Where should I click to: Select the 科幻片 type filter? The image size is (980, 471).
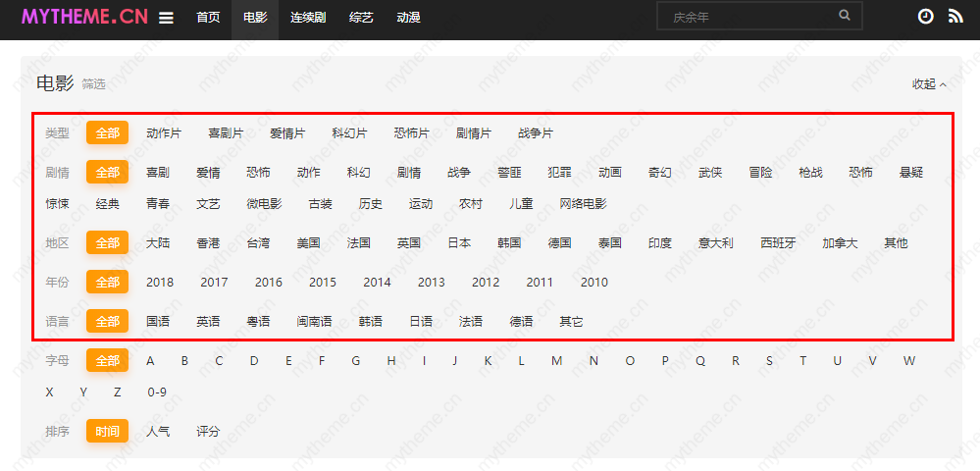click(x=349, y=133)
